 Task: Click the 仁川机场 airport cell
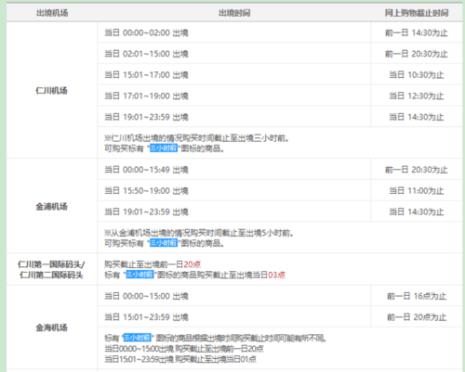(x=52, y=90)
